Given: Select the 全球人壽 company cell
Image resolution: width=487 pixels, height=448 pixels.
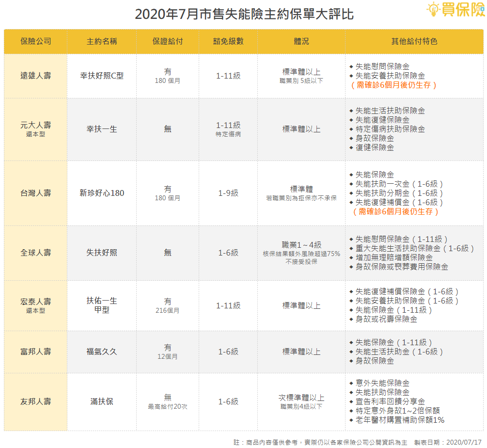Looking at the screenshot, I should 36,253.
